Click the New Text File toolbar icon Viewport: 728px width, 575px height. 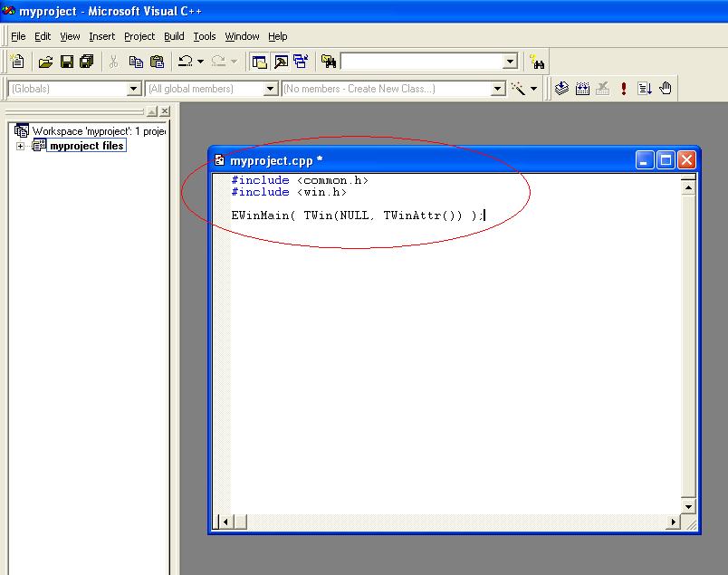17,62
